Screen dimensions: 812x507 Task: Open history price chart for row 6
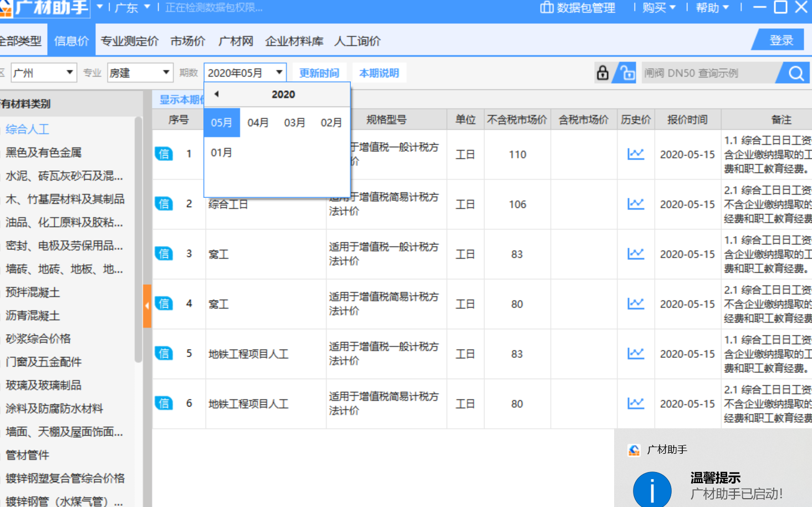[636, 403]
